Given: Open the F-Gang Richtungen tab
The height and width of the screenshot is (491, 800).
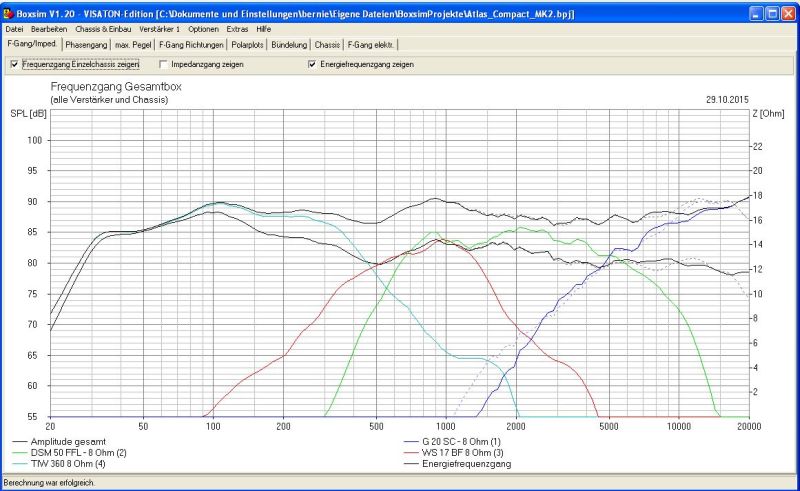Looking at the screenshot, I should coord(191,45).
